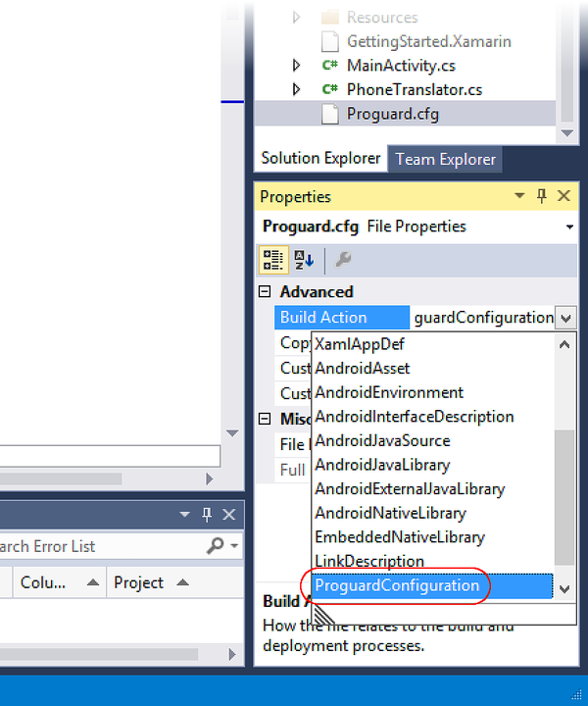Select PhoneTranslator.cs in Solution Explorer

(x=415, y=89)
